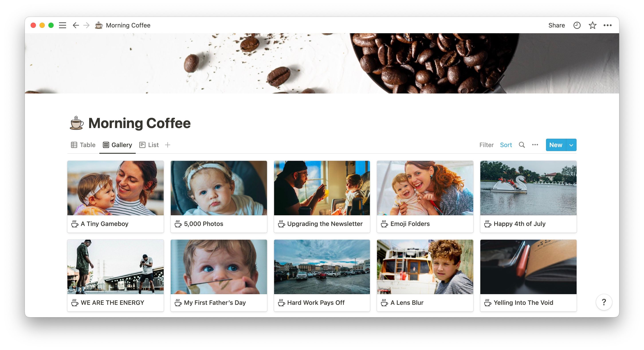Screen dimensions: 644x350
Task: Switch to the Table view tab
Action: click(83, 145)
